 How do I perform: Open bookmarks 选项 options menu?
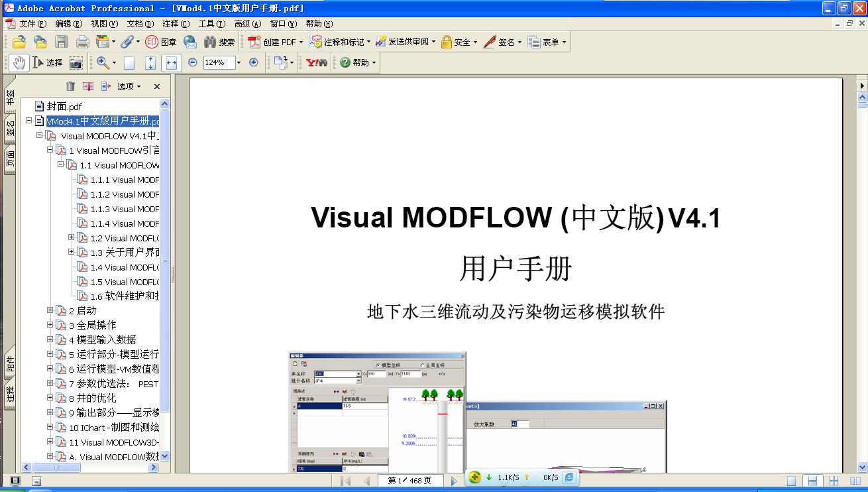(129, 86)
